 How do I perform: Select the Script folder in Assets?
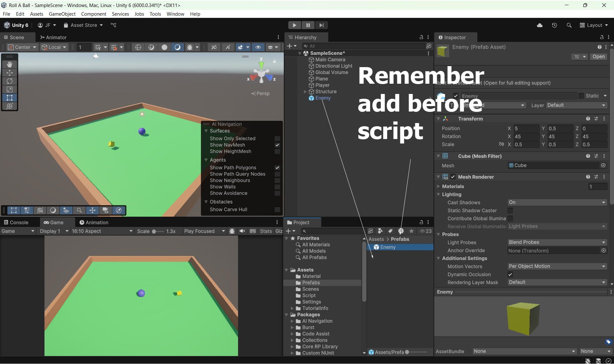(309, 296)
